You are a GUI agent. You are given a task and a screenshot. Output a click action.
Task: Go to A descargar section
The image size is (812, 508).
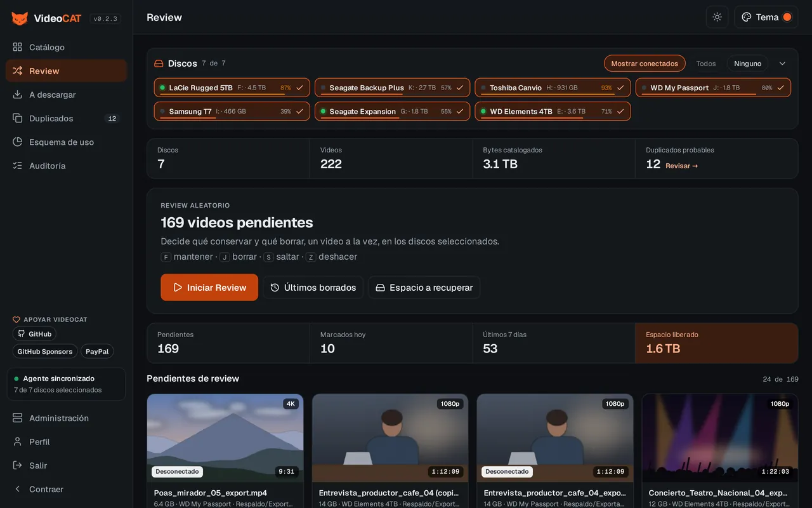pyautogui.click(x=67, y=95)
